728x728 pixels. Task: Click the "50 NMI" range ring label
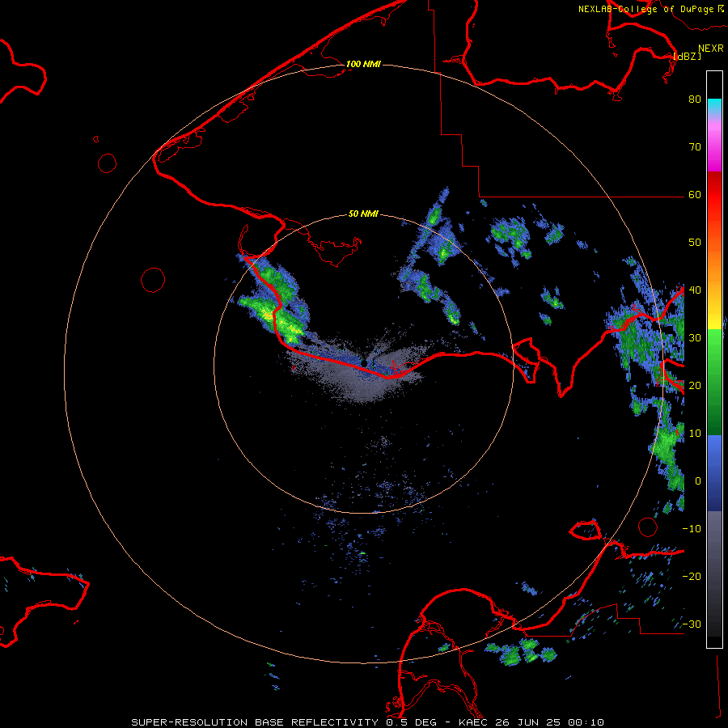pos(363,214)
